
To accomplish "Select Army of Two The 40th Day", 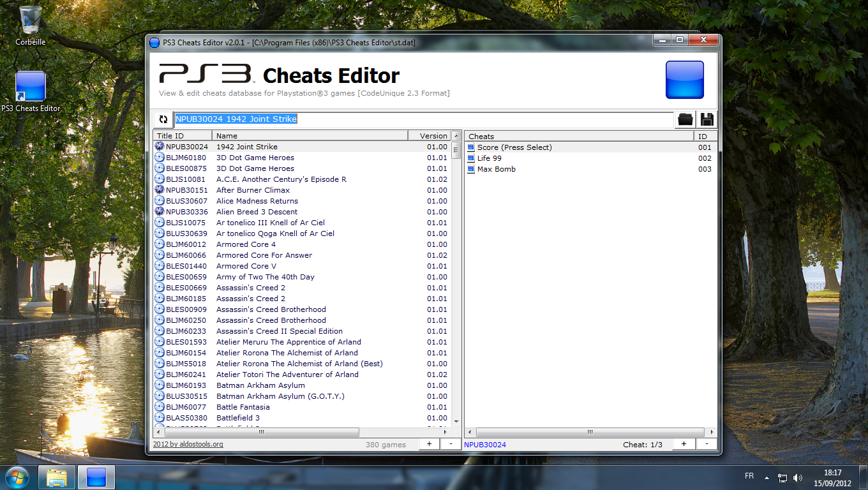I will [x=302, y=277].
